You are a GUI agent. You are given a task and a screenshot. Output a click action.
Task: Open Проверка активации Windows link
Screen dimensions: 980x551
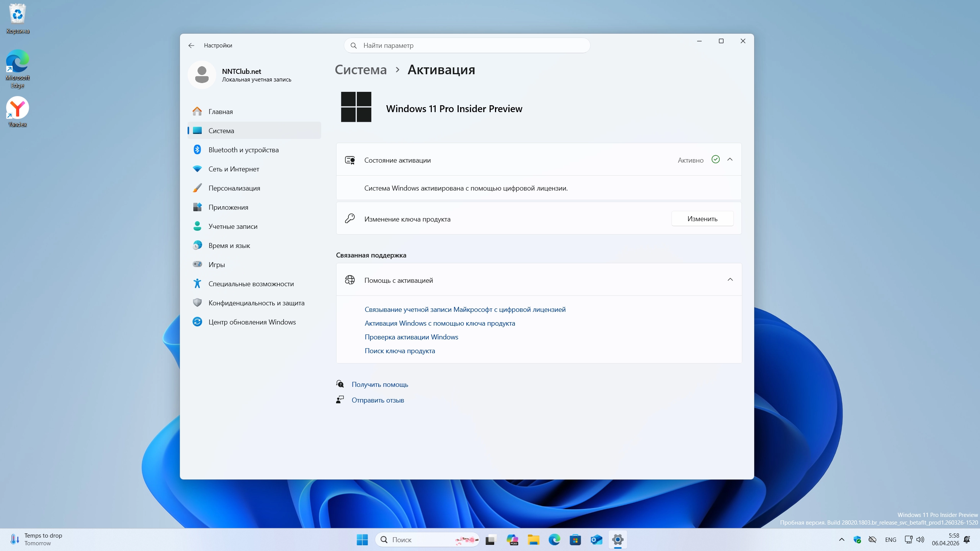[411, 337]
